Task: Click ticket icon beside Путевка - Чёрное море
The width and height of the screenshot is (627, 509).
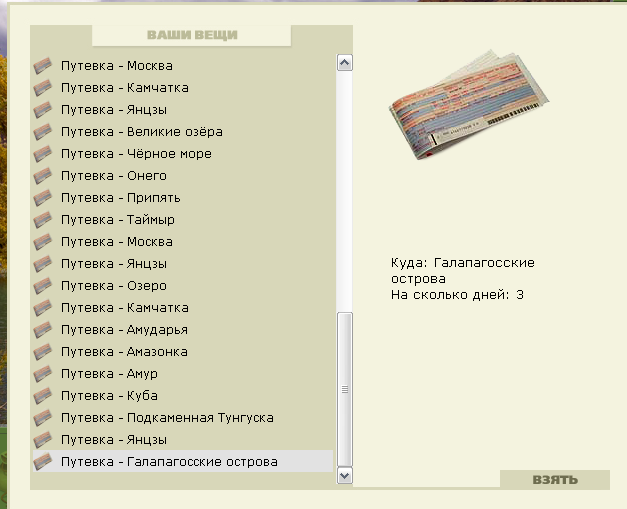Action: coord(42,154)
